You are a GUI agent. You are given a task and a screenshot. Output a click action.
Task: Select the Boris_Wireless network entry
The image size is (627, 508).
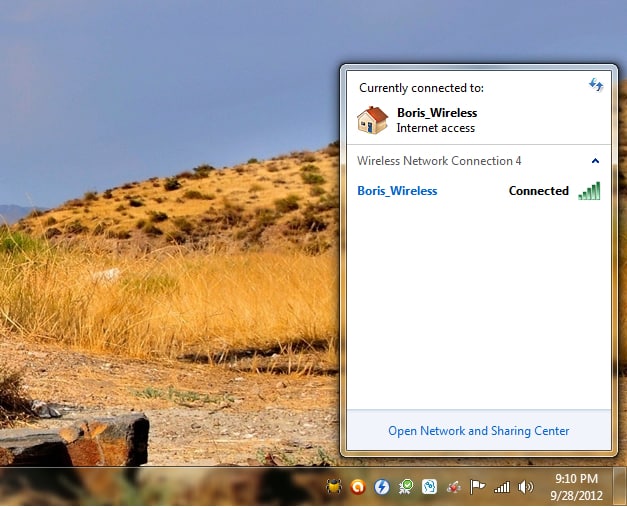click(x=397, y=191)
